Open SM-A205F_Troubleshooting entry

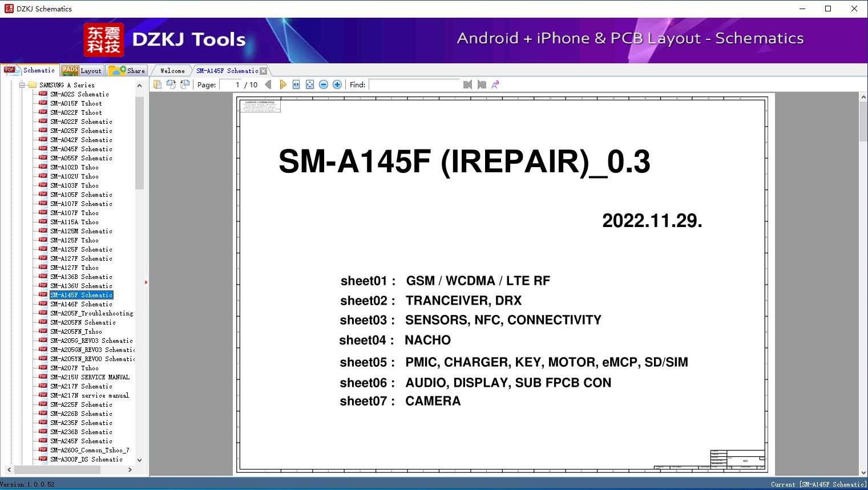[x=91, y=313]
